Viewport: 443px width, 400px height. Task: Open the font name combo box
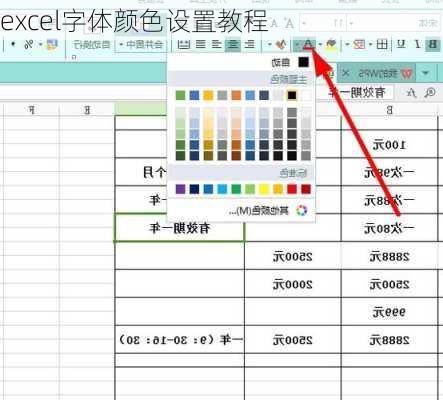[394, 23]
